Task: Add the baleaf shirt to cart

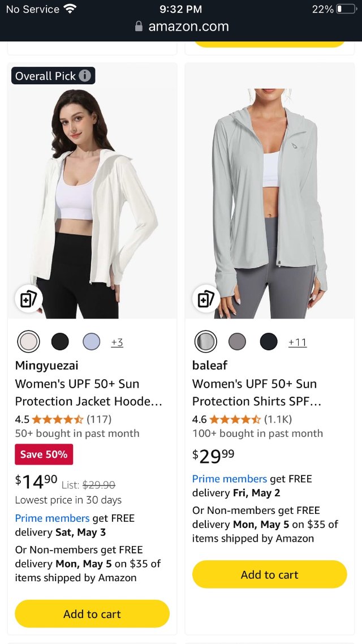Action: (269, 574)
